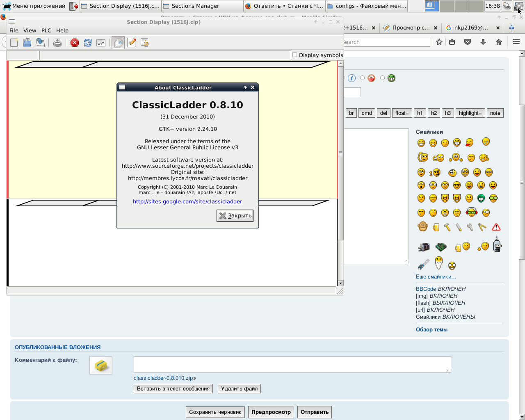525x420 pixels.
Task: Select the red face topic icon radio button
Action: pos(362,78)
